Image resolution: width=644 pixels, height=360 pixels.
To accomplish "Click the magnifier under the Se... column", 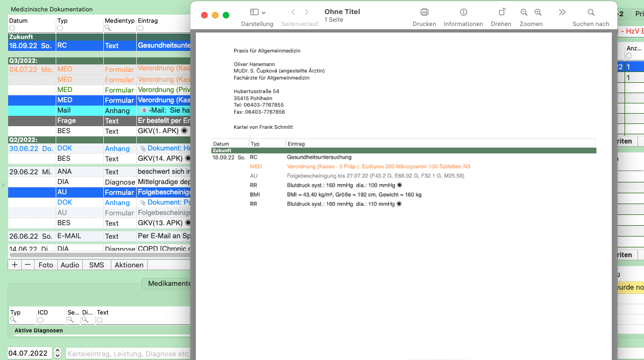I will (x=71, y=320).
